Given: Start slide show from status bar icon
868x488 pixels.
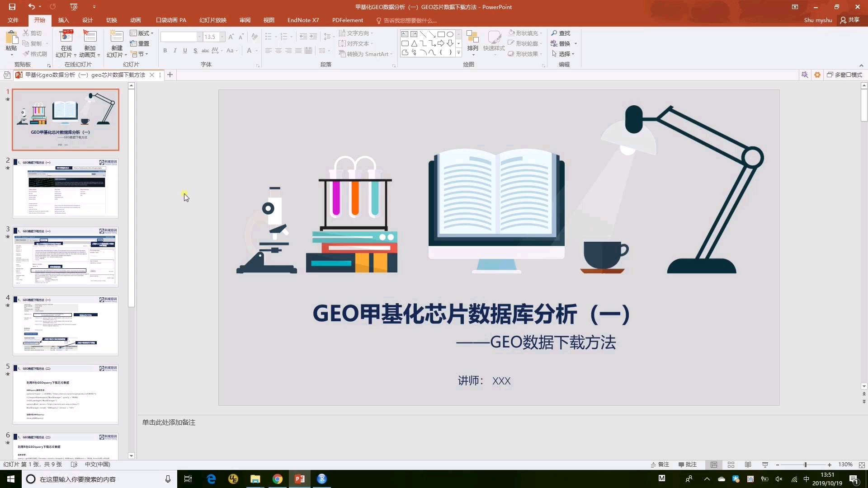Looking at the screenshot, I should tap(765, 465).
